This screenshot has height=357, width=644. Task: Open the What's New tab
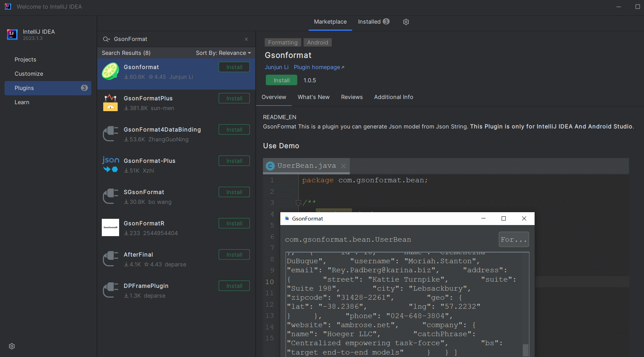(x=313, y=97)
